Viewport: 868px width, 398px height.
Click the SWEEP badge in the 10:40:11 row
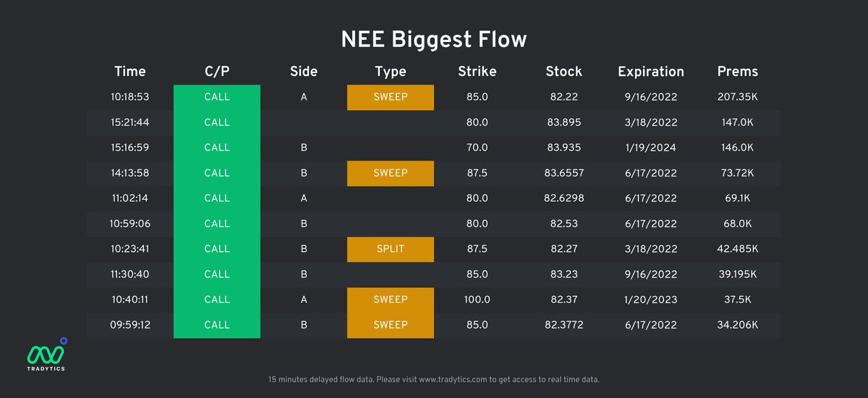[x=391, y=300]
